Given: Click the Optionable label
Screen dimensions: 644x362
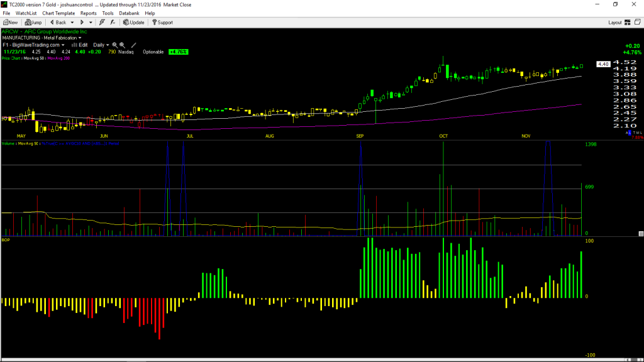Looking at the screenshot, I should [x=153, y=52].
